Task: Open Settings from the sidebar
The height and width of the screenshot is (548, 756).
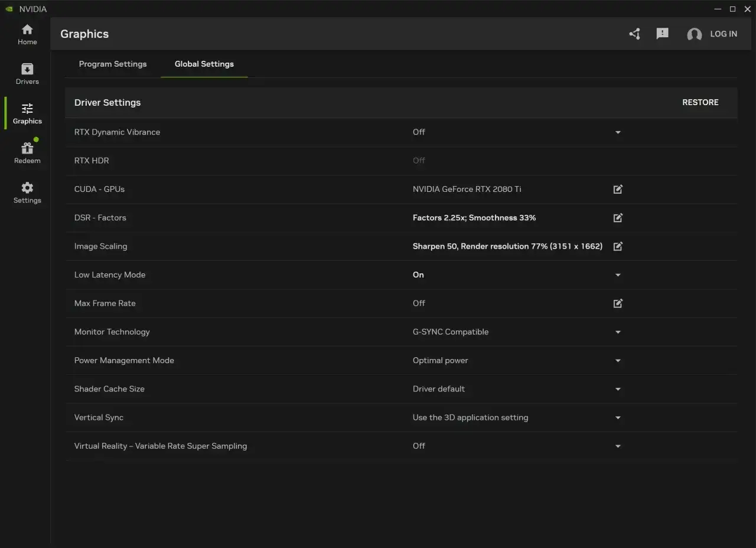Action: tap(27, 193)
